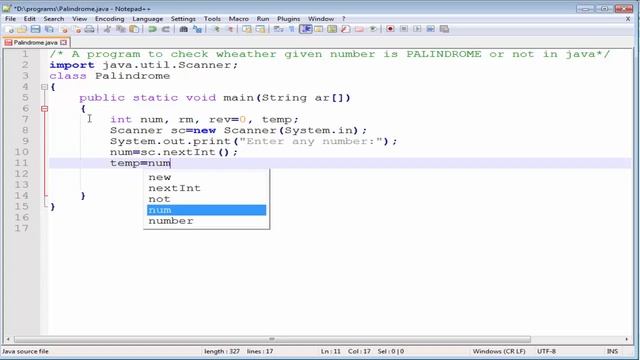Open Find with the binoculars icon

(184, 29)
